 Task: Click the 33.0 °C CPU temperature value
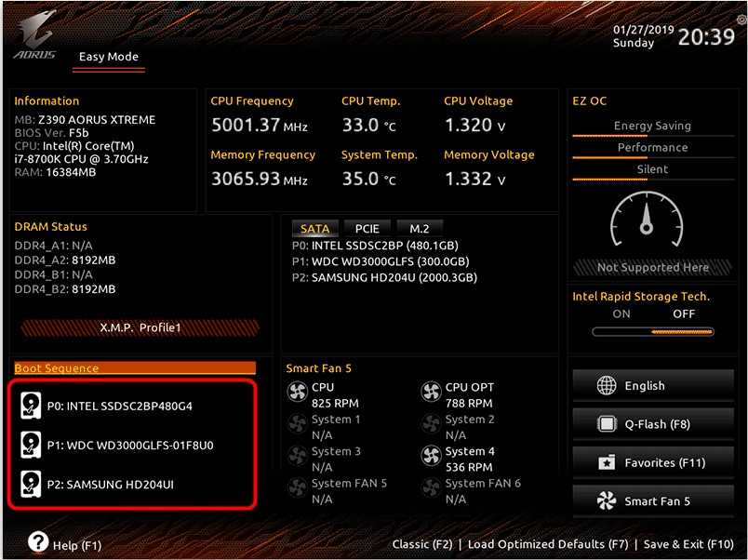coord(369,125)
